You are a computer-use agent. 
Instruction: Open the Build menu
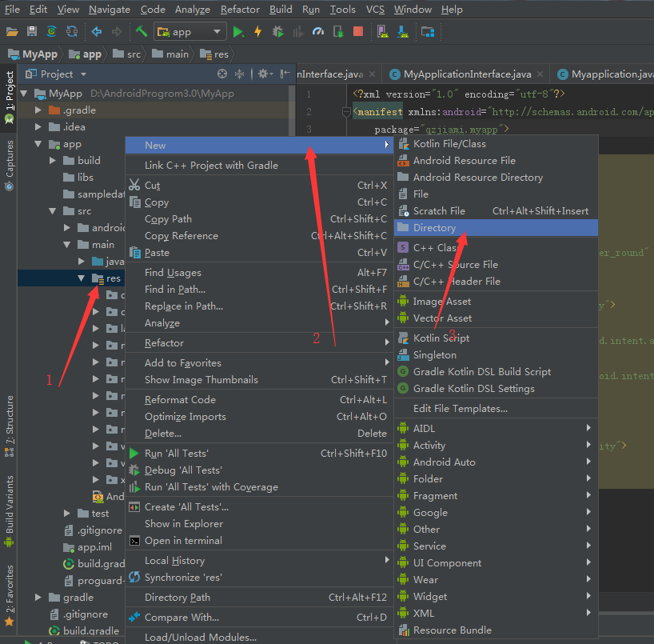(281, 9)
